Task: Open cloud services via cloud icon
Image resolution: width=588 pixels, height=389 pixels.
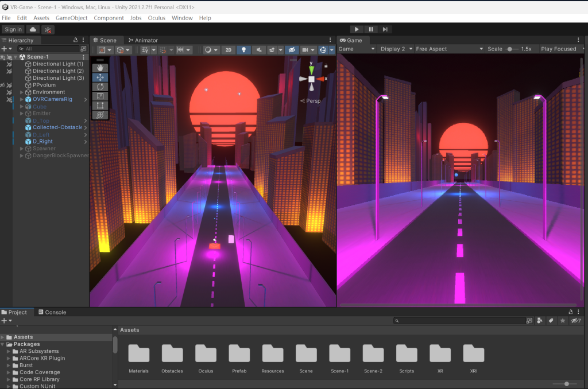Action: pos(33,29)
